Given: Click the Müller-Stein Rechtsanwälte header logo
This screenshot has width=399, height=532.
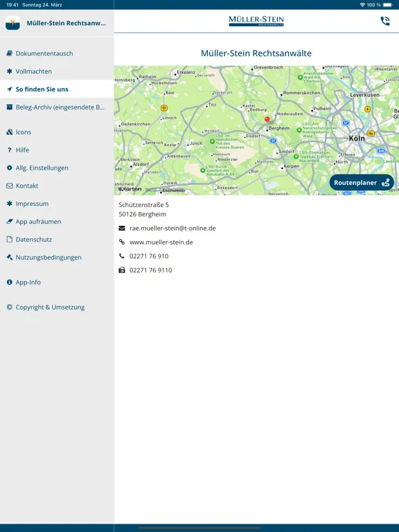Looking at the screenshot, I should pyautogui.click(x=256, y=21).
